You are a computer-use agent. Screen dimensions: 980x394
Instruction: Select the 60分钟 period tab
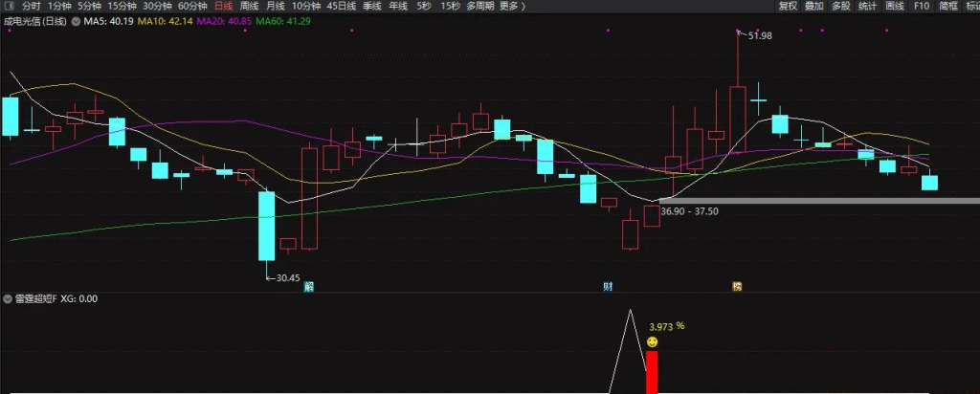194,6
